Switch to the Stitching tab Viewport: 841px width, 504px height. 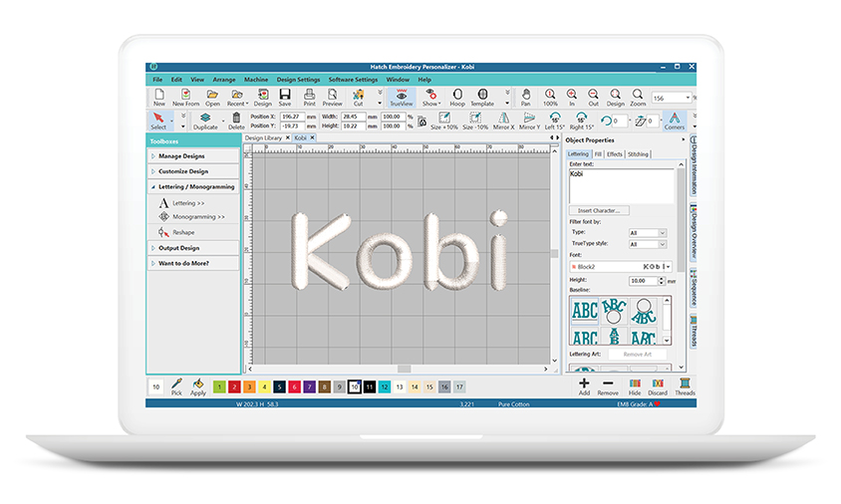point(638,154)
